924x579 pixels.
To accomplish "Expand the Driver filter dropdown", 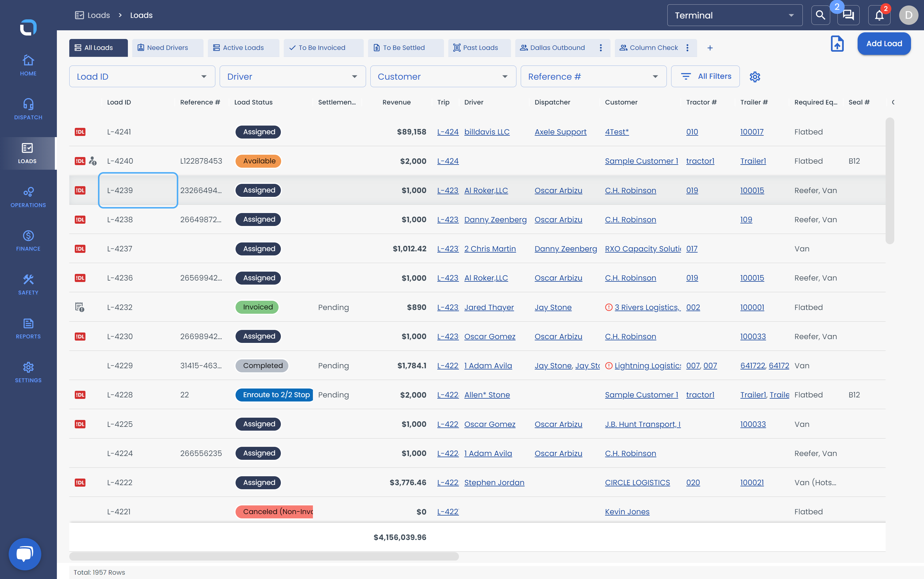I will pos(292,76).
